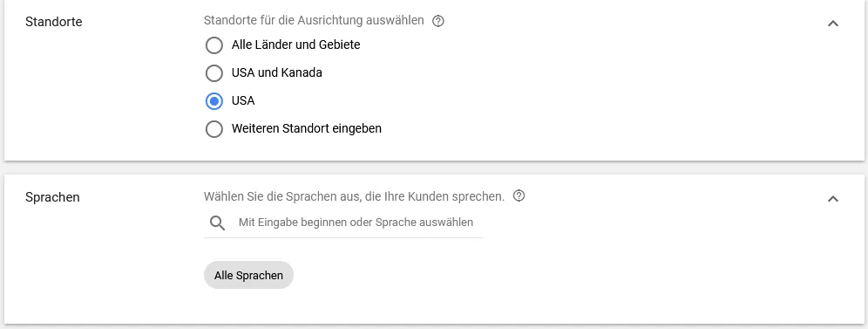Click the Standorte für die Ausrichtung auswählen text
This screenshot has width=868, height=329.
[314, 20]
